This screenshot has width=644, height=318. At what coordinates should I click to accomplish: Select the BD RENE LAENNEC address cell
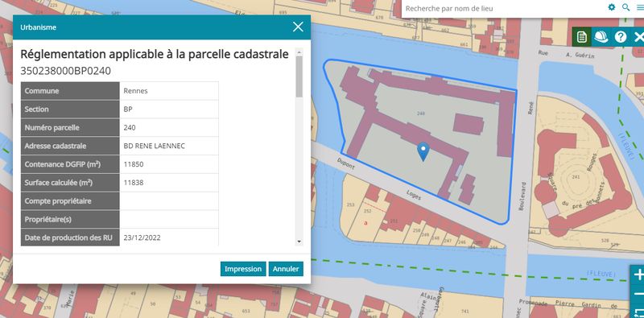(169, 146)
